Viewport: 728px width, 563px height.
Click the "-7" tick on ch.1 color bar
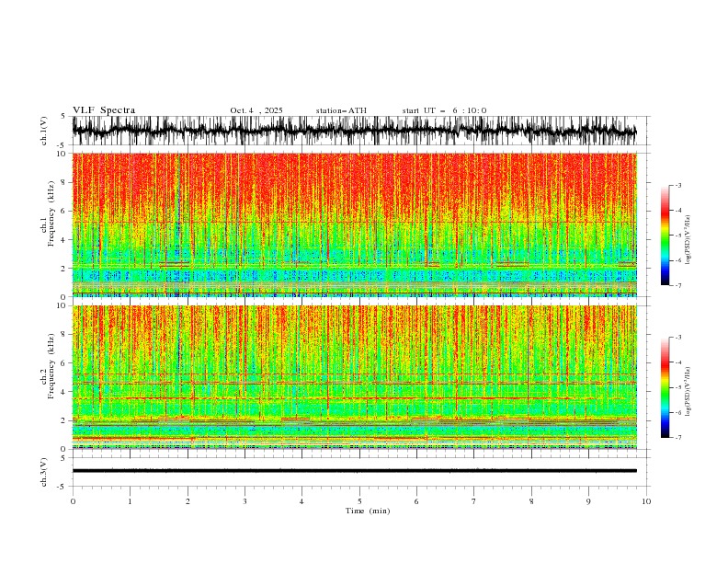[678, 285]
